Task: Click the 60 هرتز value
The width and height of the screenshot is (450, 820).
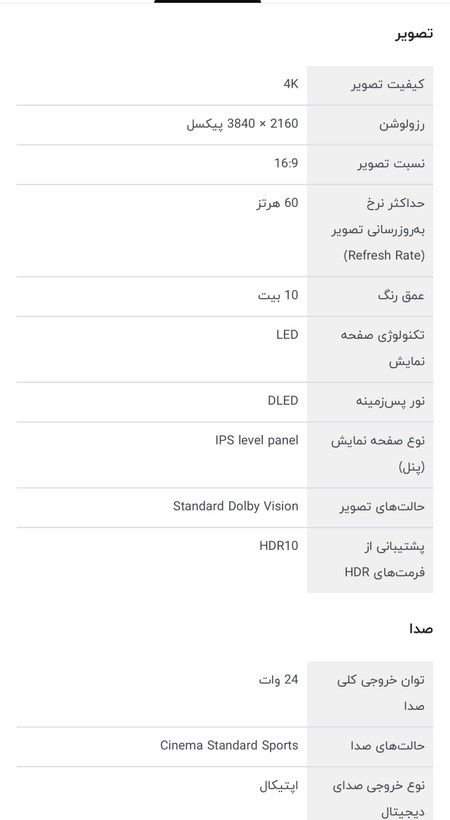Action: point(277,203)
